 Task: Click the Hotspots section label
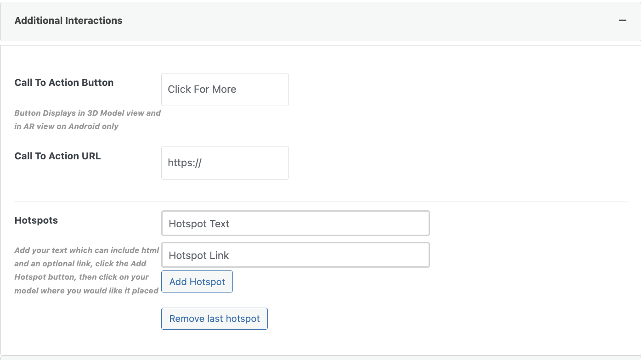[x=36, y=220]
